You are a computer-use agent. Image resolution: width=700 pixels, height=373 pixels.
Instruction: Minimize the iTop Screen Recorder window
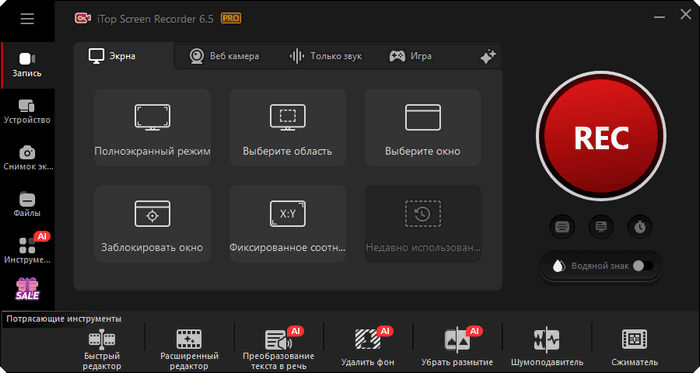[x=659, y=17]
